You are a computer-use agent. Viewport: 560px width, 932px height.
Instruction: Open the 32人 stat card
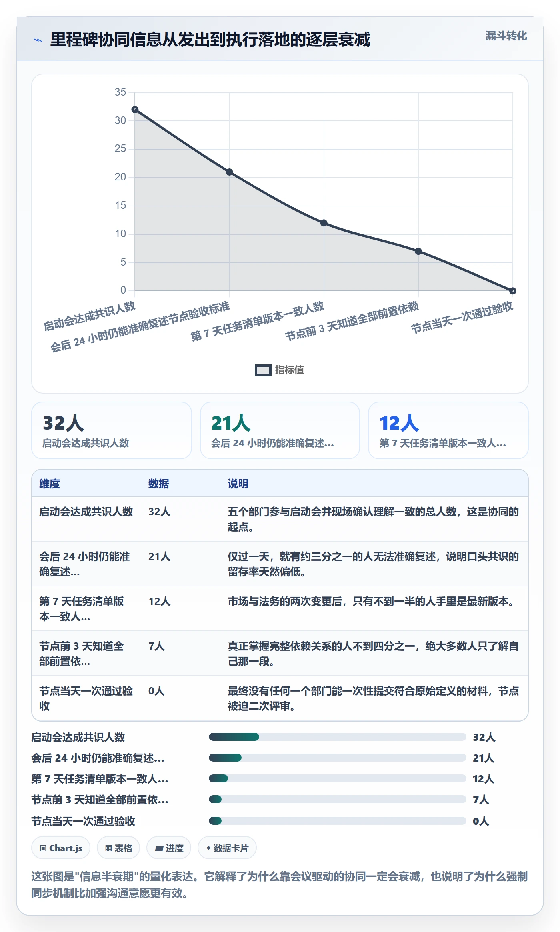pyautogui.click(x=112, y=430)
